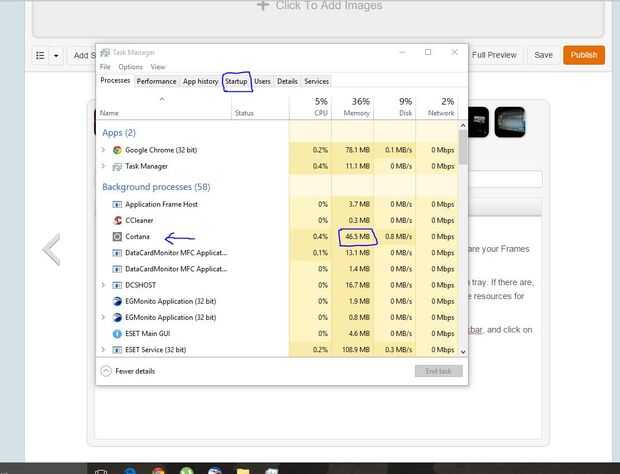Select the CCleaner row name text
Viewport: 620px width, 474px height.
139,220
